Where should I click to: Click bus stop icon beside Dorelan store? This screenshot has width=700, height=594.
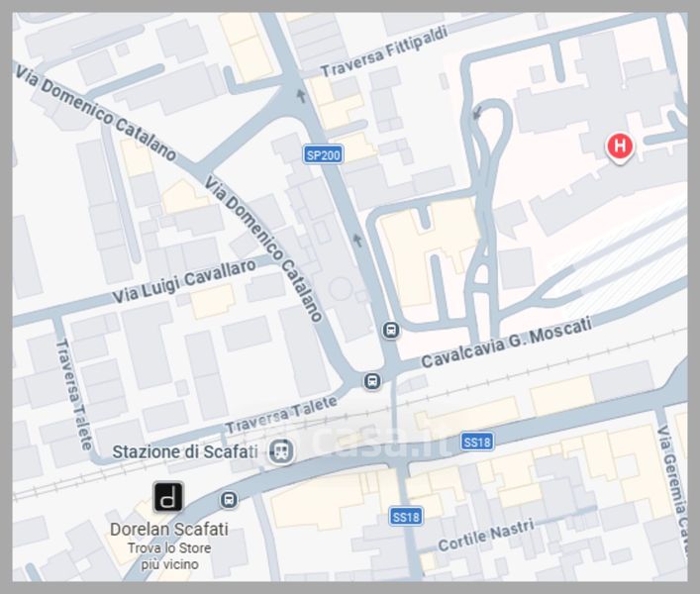(x=229, y=499)
